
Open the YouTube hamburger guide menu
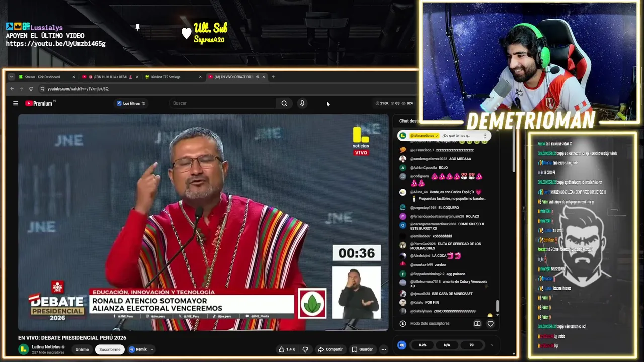point(16,103)
